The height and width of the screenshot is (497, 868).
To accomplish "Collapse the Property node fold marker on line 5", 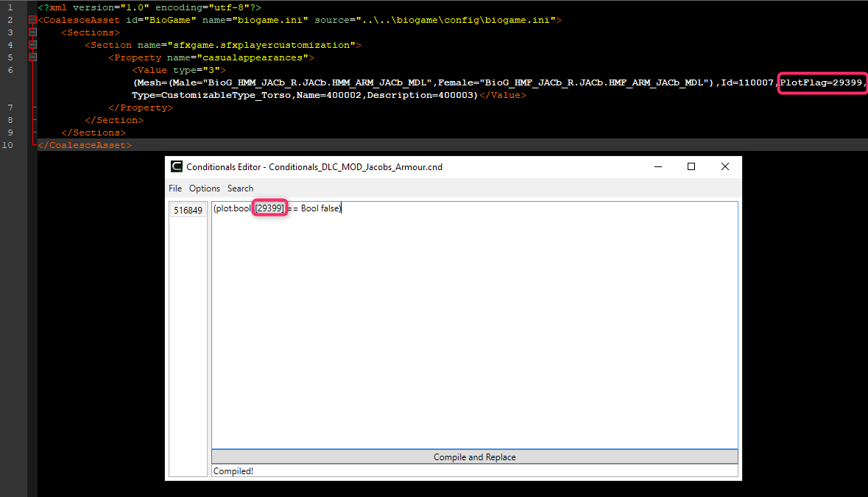I will (x=32, y=57).
